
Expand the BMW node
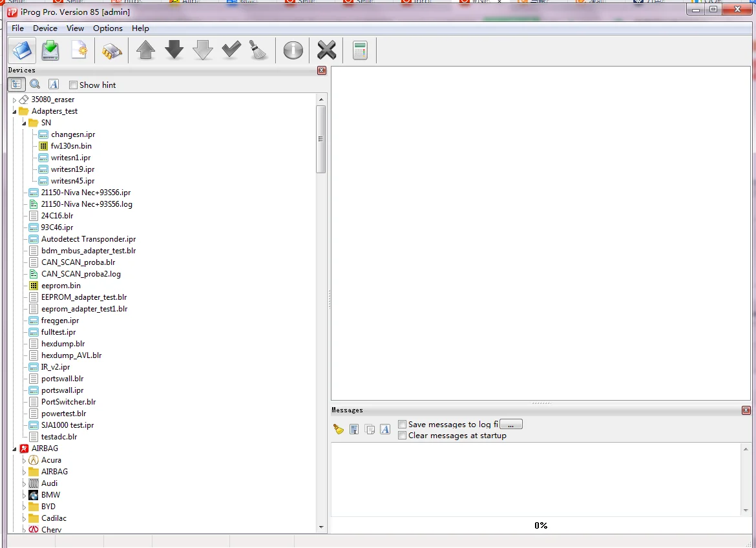coord(24,496)
